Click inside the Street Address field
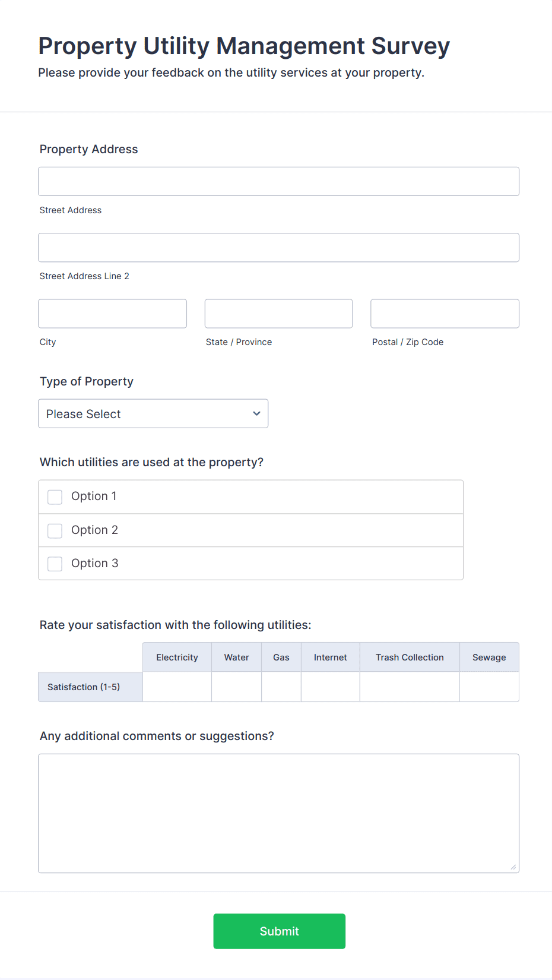 point(278,181)
